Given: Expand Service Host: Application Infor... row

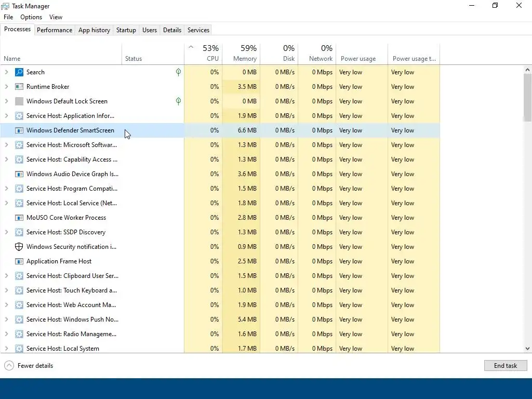Looking at the screenshot, I should tap(6, 116).
